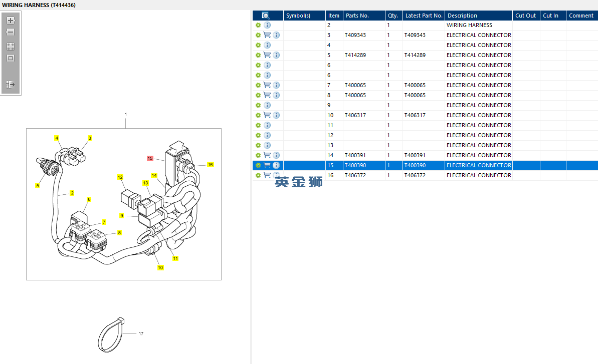
Task: Select callout 9 in the diagram
Action: (122, 216)
